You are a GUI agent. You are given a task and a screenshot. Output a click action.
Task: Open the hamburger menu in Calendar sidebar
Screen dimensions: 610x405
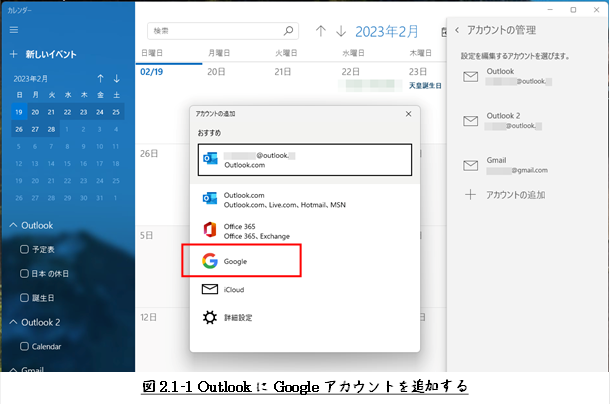pos(14,30)
